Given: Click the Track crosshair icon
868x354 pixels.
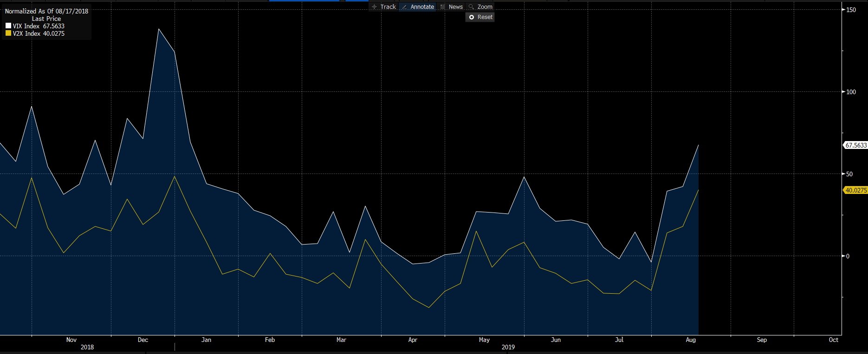Looking at the screenshot, I should 375,7.
